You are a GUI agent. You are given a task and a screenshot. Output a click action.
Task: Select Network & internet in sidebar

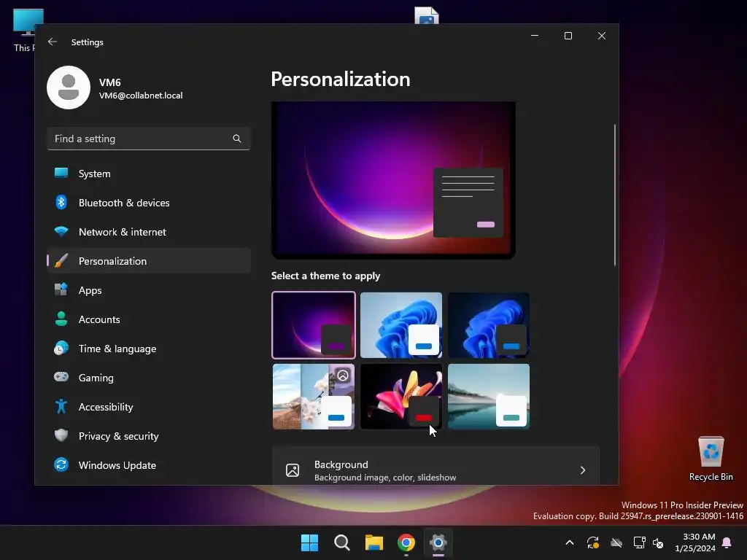coord(149,232)
